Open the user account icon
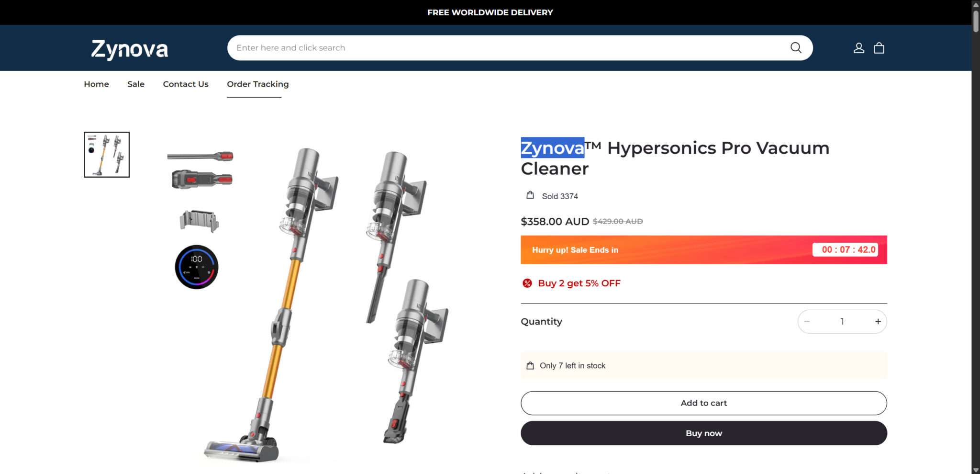Screen dimensions: 980x474 [x=858, y=48]
